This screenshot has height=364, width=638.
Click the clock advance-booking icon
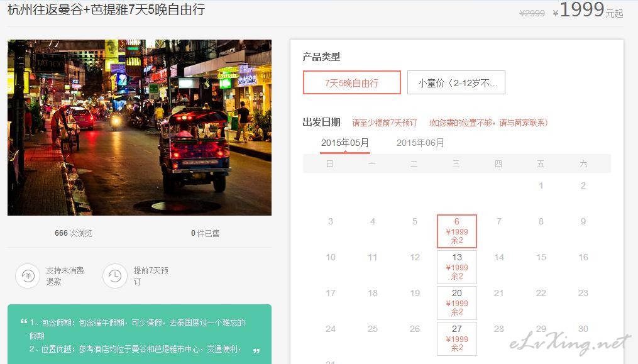click(115, 276)
